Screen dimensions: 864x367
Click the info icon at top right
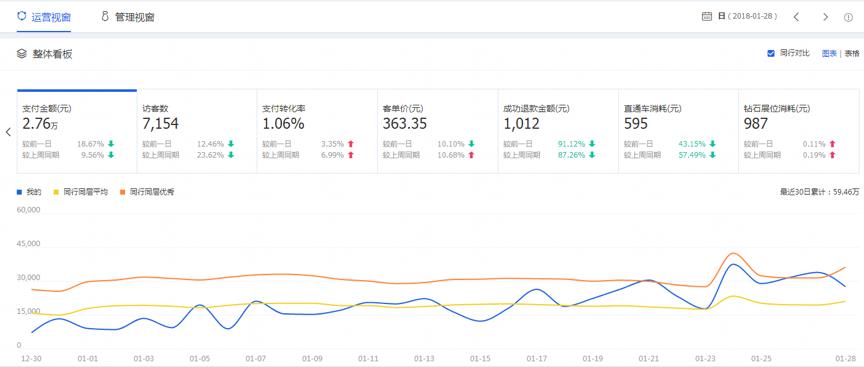click(849, 17)
